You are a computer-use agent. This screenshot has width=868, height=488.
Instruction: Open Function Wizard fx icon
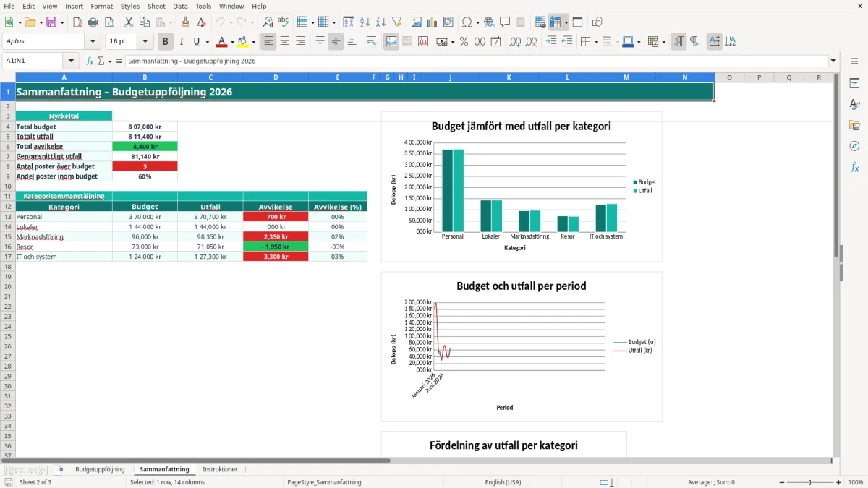click(90, 61)
